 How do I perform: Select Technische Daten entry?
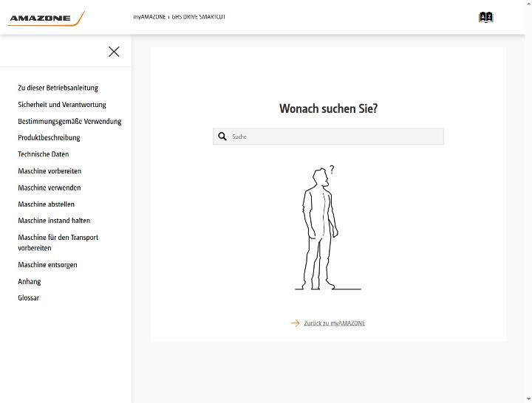[x=44, y=154]
